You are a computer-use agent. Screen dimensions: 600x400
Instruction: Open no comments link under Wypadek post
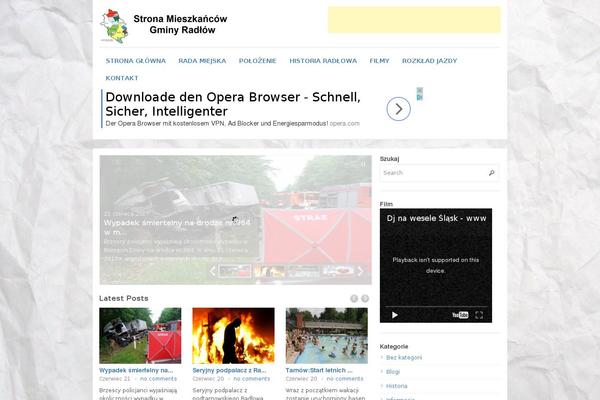[158, 379]
